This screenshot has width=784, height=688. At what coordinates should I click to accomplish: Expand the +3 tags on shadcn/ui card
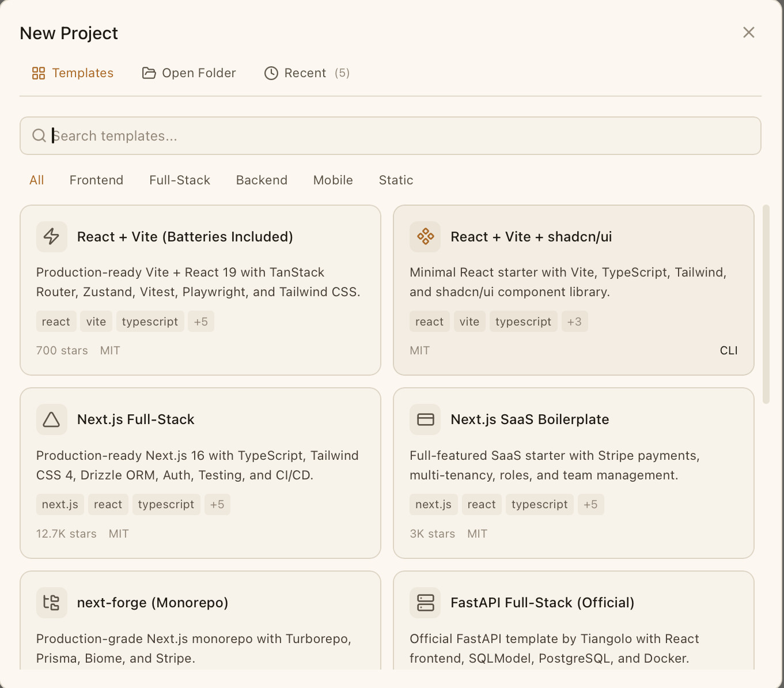tap(574, 321)
